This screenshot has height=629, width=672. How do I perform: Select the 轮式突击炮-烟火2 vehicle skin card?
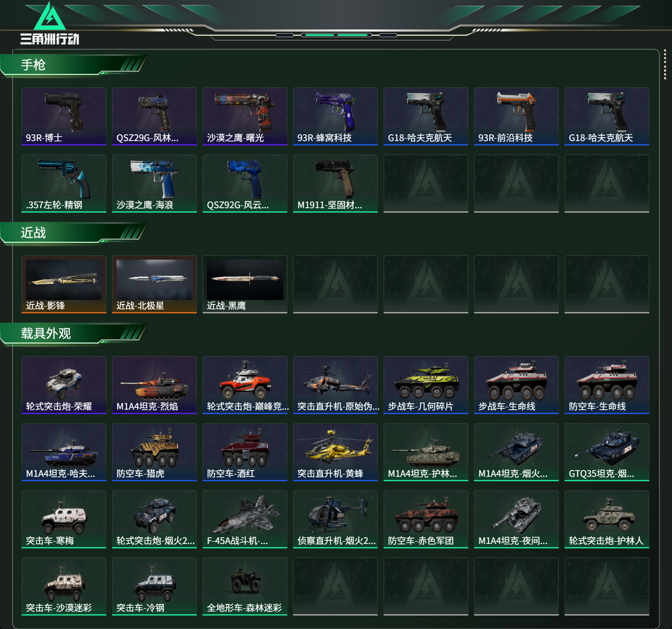pos(155,519)
